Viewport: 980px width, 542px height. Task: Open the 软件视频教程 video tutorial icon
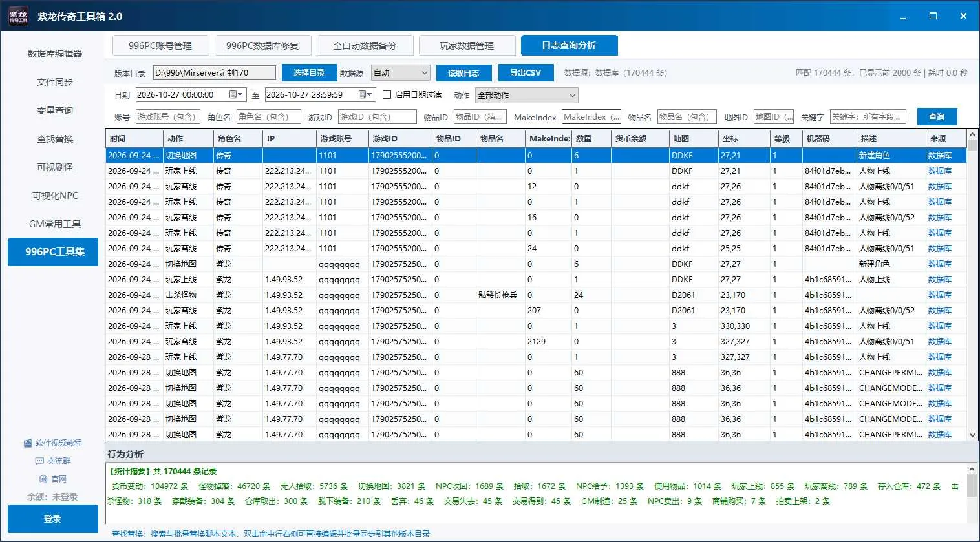tap(28, 443)
